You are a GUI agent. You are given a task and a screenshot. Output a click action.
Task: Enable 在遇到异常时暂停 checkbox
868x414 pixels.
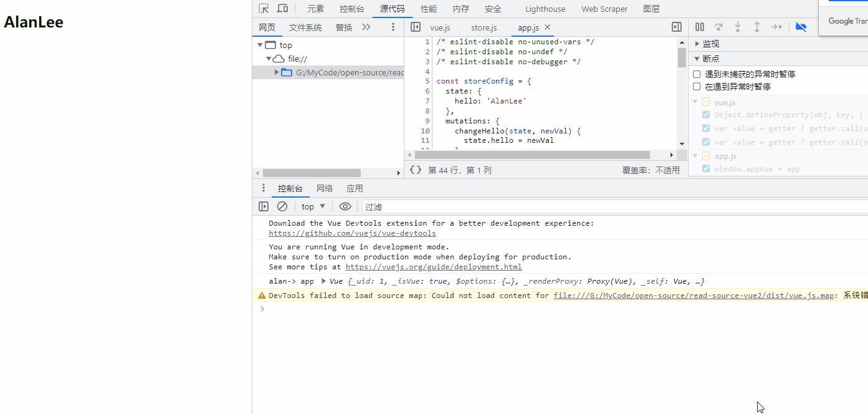click(x=697, y=87)
